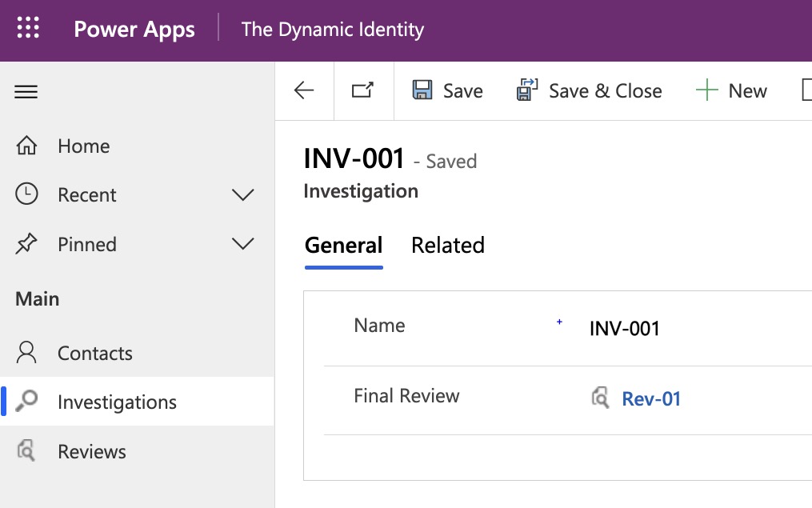The height and width of the screenshot is (508, 812).
Task: Click the Home house icon
Action: [26, 146]
